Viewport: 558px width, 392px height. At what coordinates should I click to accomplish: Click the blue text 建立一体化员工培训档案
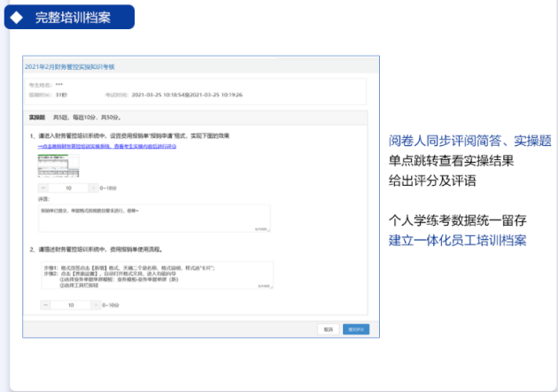coord(458,241)
